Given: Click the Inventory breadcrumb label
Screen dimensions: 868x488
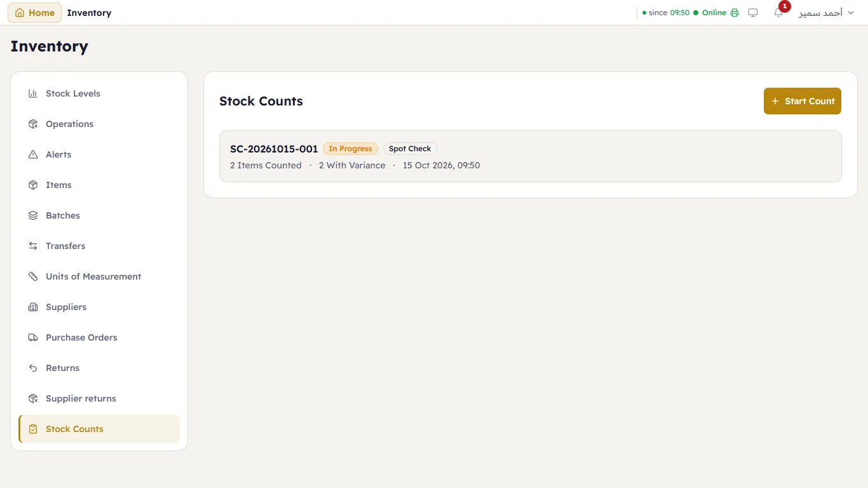Looking at the screenshot, I should click(x=89, y=13).
